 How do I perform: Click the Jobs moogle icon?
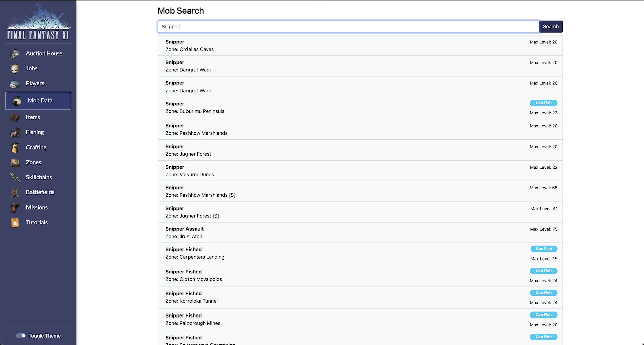click(15, 69)
